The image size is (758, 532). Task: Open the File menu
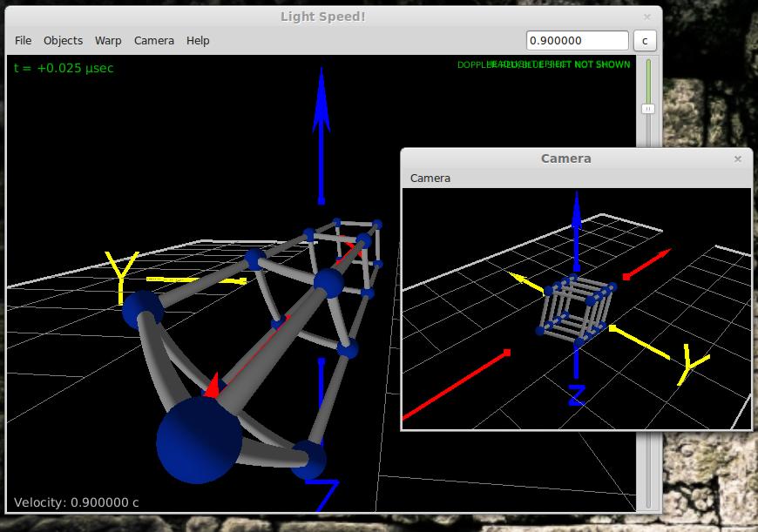(x=24, y=40)
